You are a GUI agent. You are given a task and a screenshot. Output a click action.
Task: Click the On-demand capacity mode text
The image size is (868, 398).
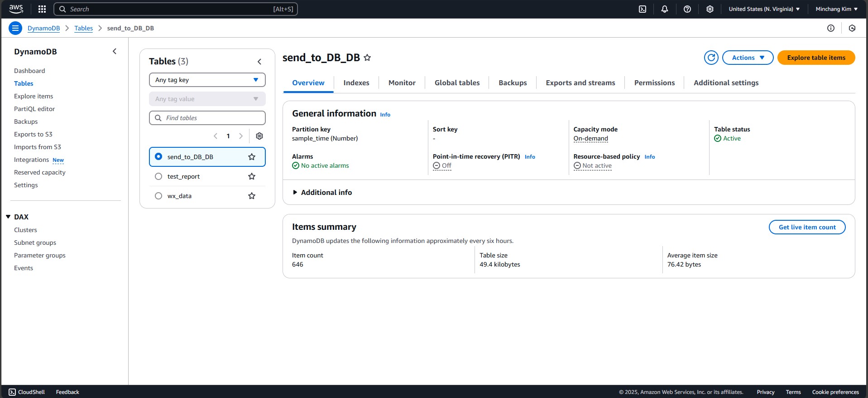pyautogui.click(x=590, y=139)
